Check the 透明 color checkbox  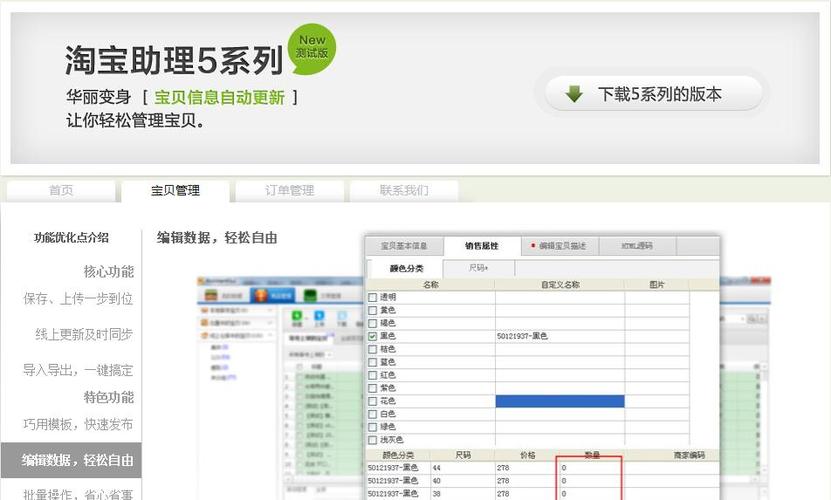pos(373,297)
